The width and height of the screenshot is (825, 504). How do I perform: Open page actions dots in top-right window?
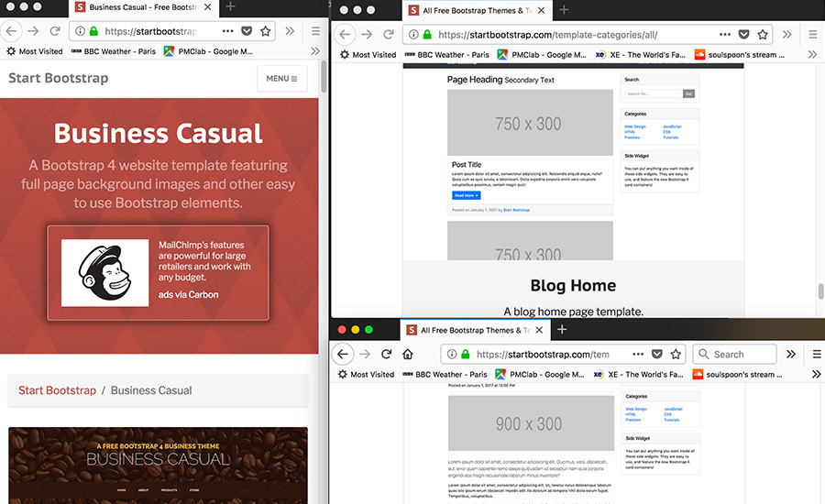click(x=725, y=34)
